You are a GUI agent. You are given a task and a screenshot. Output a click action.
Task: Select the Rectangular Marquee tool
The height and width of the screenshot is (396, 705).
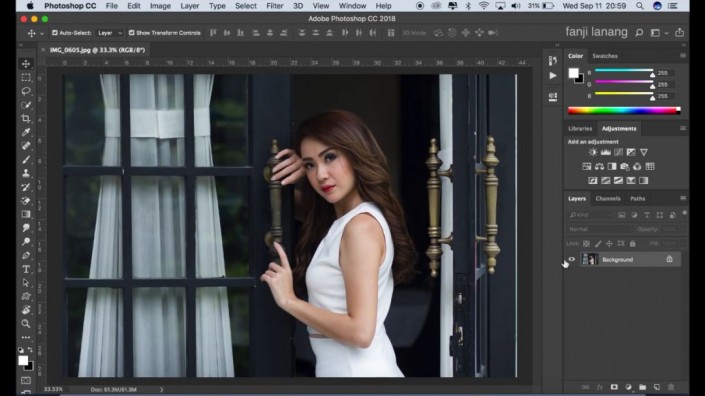(x=26, y=78)
